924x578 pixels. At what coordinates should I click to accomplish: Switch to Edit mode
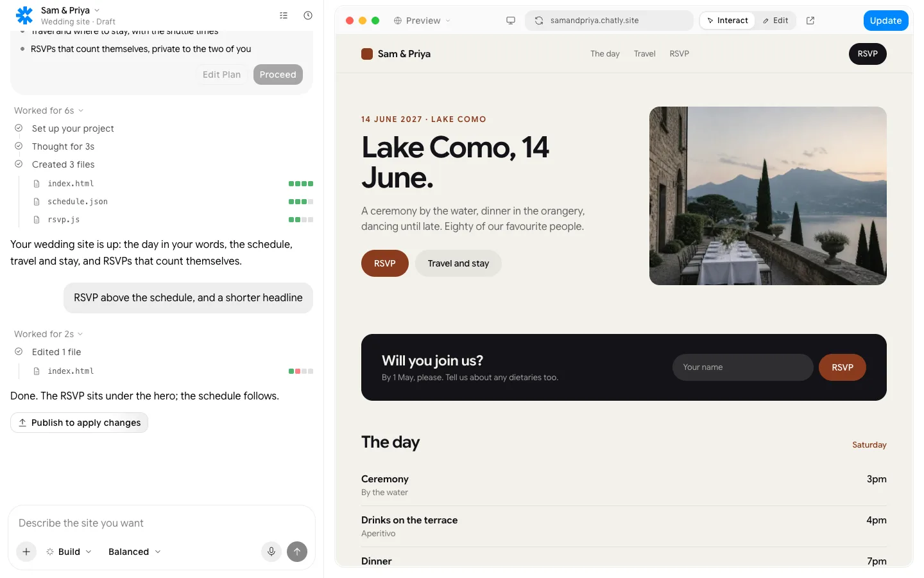point(776,21)
